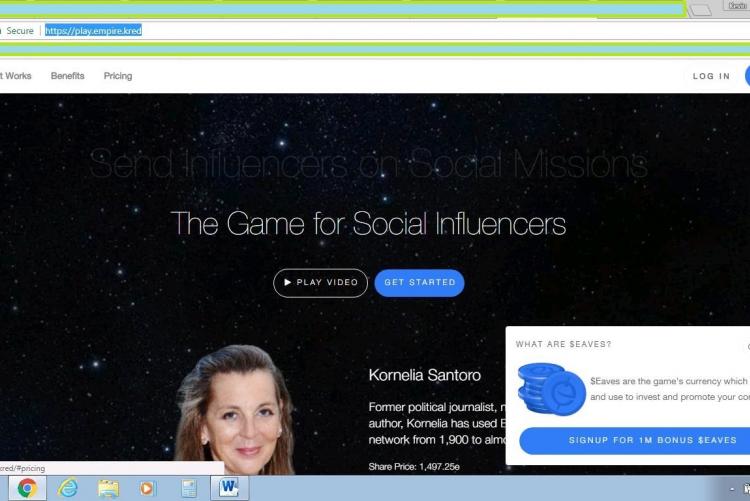Viewport: 750px width, 501px height.
Task: Go to the Pricing nav item
Action: click(118, 76)
